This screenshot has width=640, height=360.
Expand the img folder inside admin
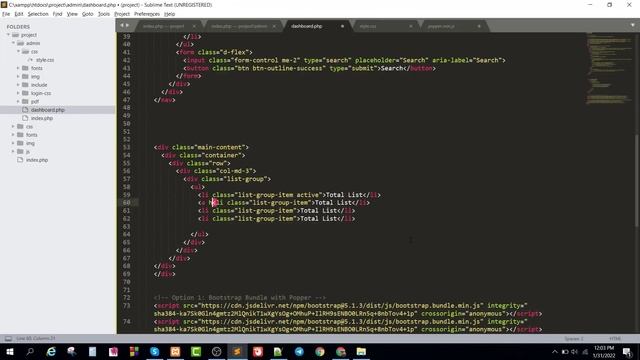[18, 76]
